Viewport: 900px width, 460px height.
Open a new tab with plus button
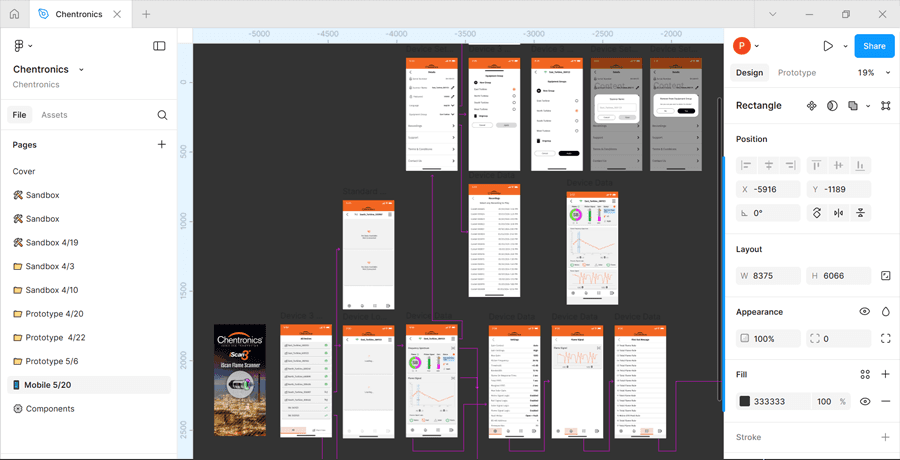146,14
